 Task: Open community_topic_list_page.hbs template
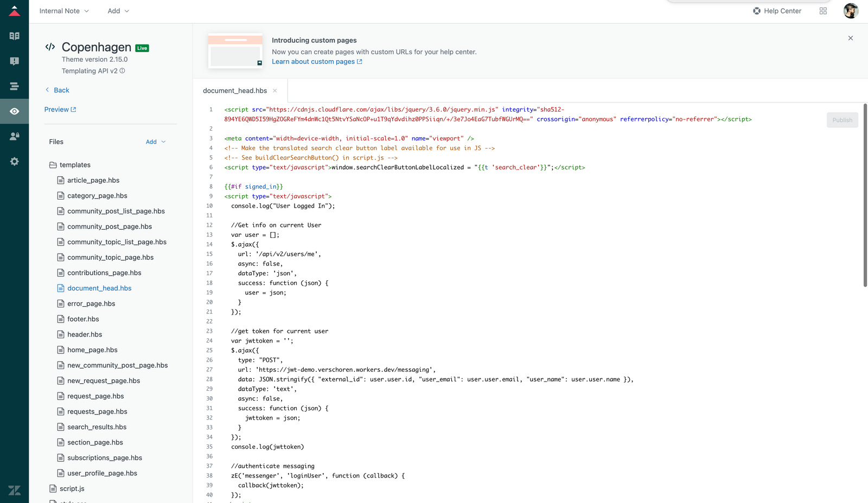click(117, 242)
